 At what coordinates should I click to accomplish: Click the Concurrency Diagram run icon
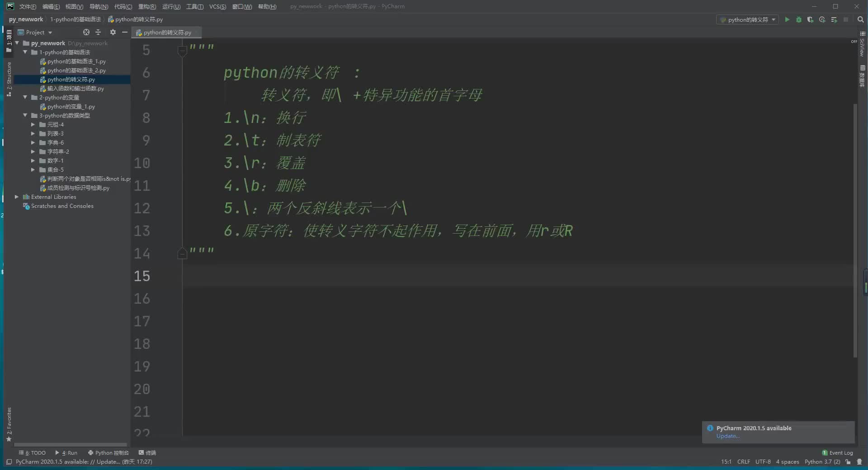click(834, 19)
